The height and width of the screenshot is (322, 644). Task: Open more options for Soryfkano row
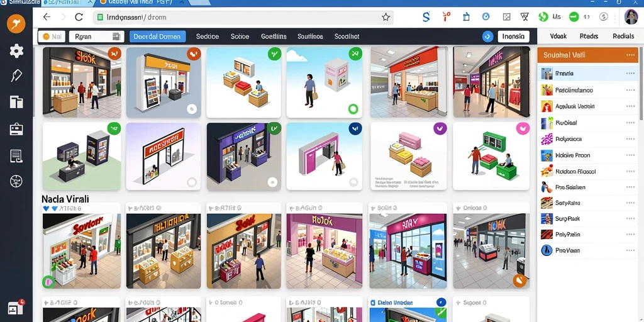pos(630,203)
